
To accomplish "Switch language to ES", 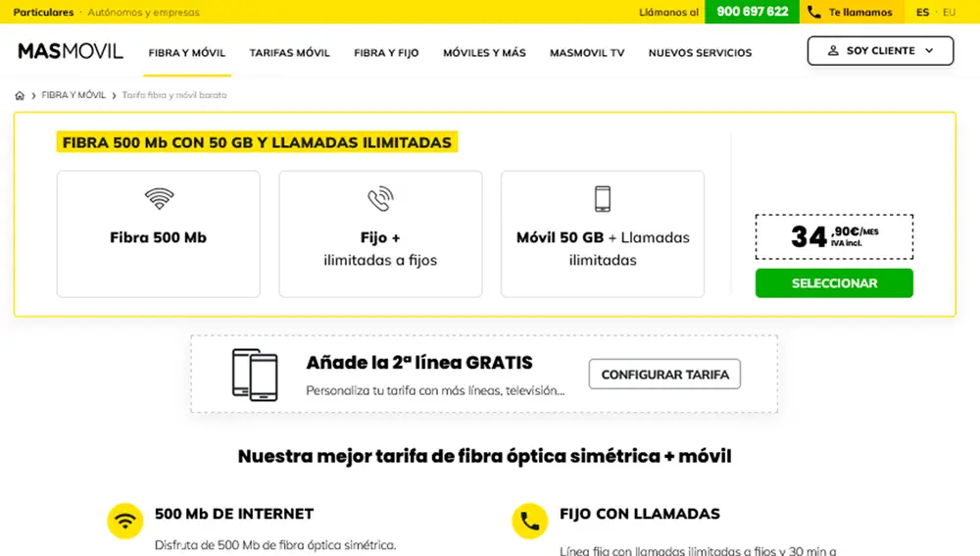I will 922,12.
